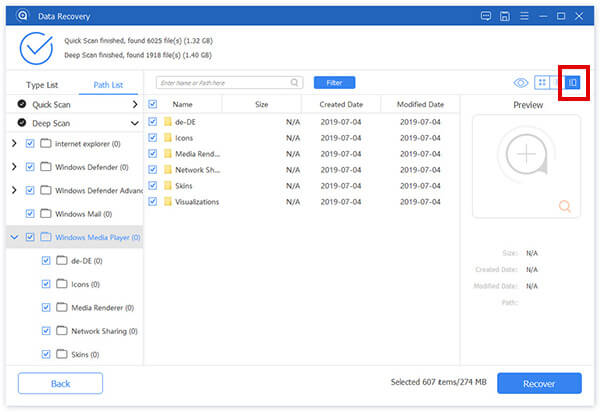600x412 pixels.
Task: Sort by the Name column header
Action: point(183,104)
